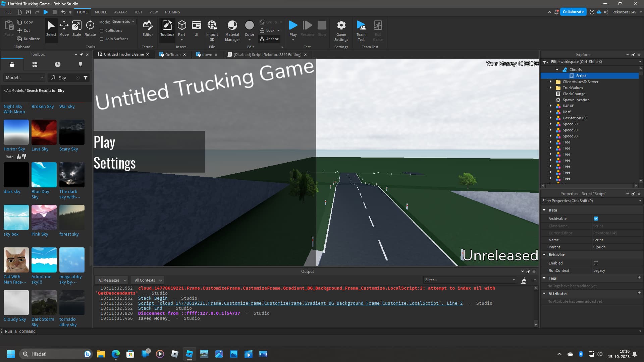Activate the Move tool

click(x=64, y=28)
